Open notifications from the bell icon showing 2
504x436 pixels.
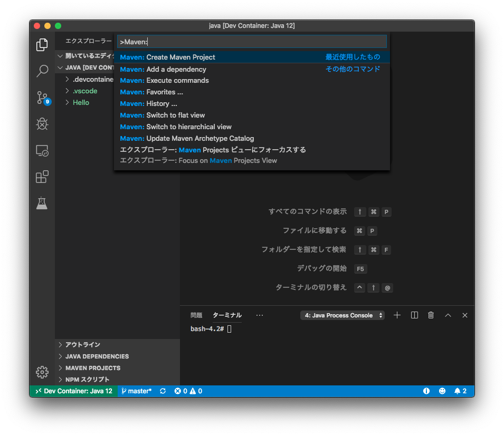(x=460, y=391)
